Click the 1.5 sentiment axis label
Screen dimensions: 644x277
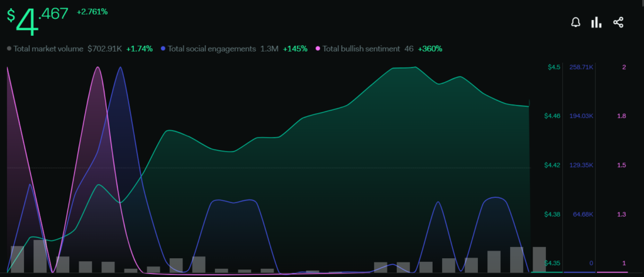coord(621,165)
